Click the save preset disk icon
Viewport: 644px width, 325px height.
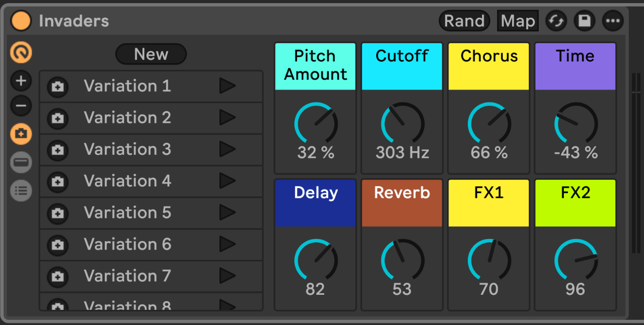click(x=585, y=21)
